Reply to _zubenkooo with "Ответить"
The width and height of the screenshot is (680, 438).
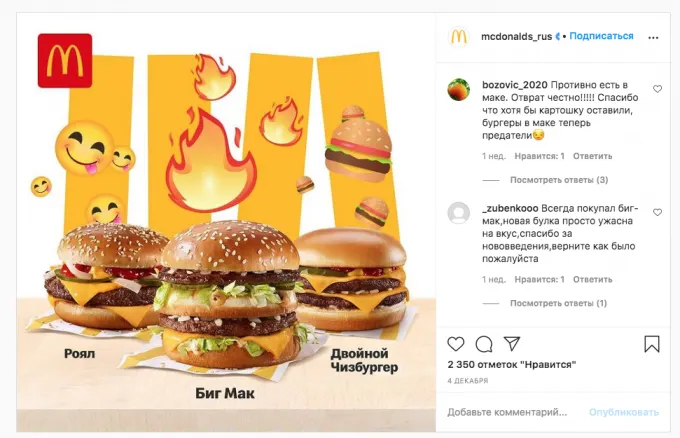[592, 280]
